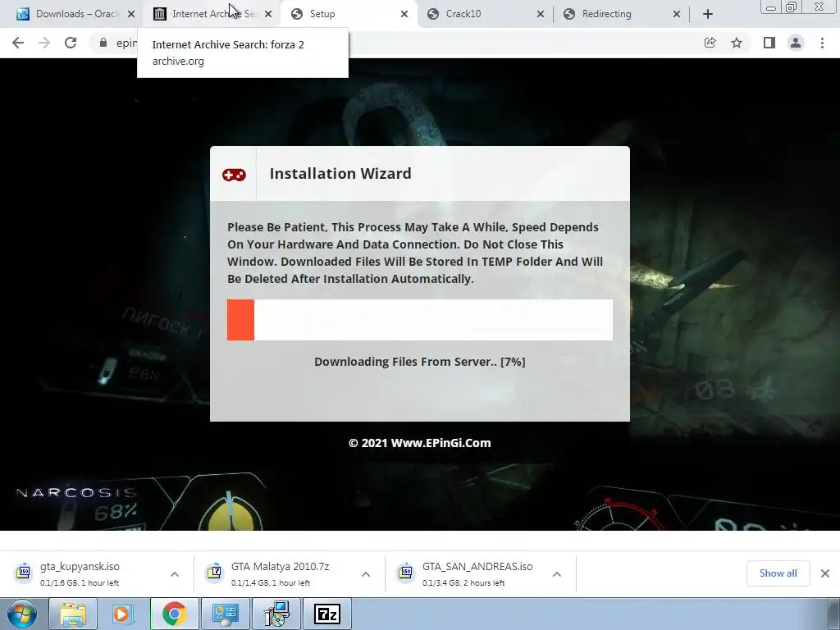Expand options for GTA_SAN_ANDREAS.iso download
The height and width of the screenshot is (630, 840).
557,573
